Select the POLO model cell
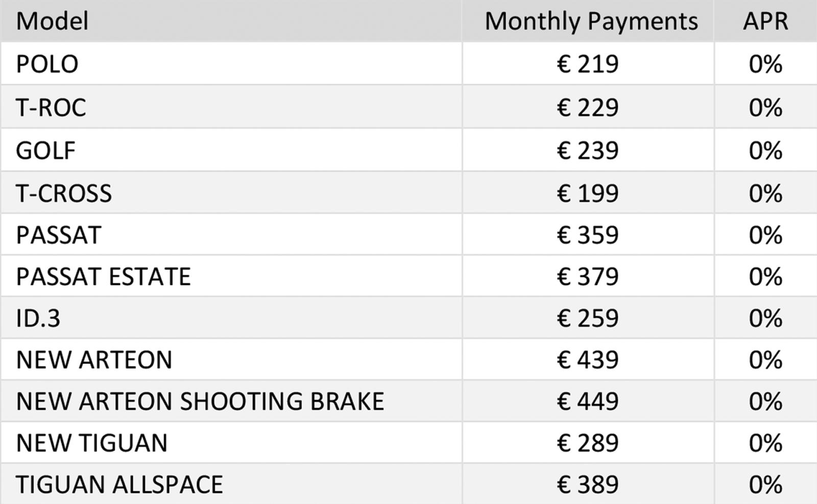This screenshot has height=504, width=817. (x=231, y=64)
